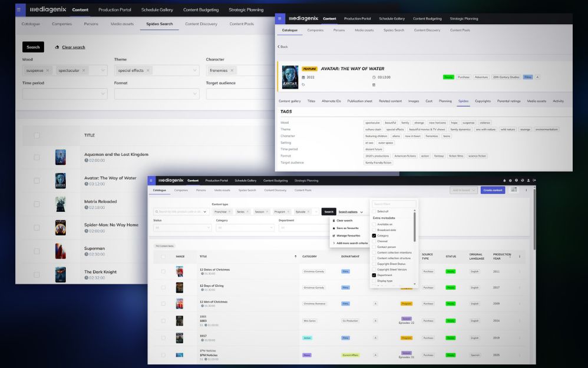588x368 pixels.
Task: Click the metadata list scrollbar
Action: coord(415,227)
